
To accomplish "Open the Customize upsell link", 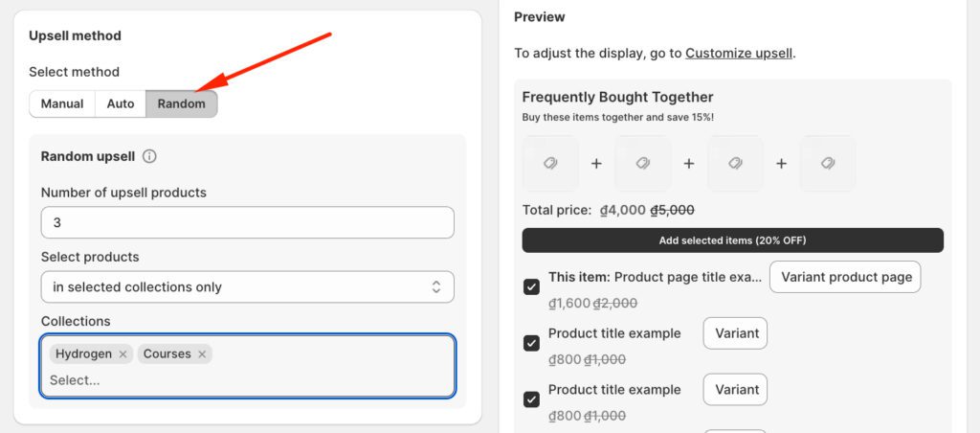I will tap(739, 53).
